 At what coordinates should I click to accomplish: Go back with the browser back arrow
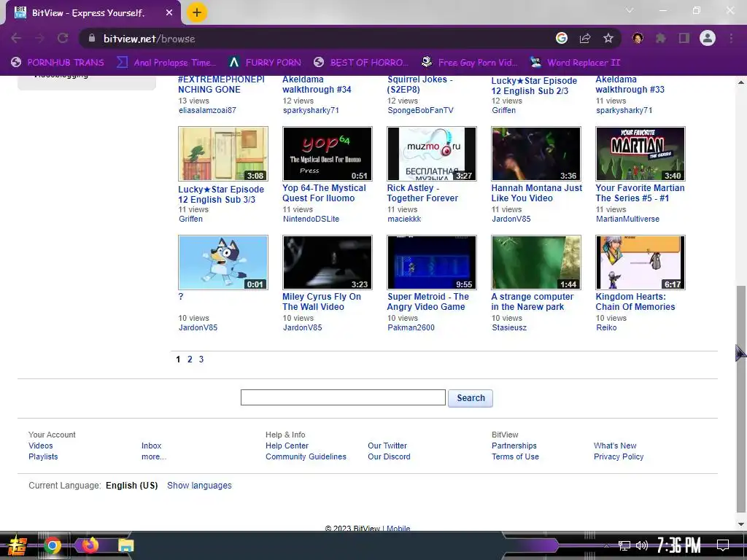tap(16, 38)
